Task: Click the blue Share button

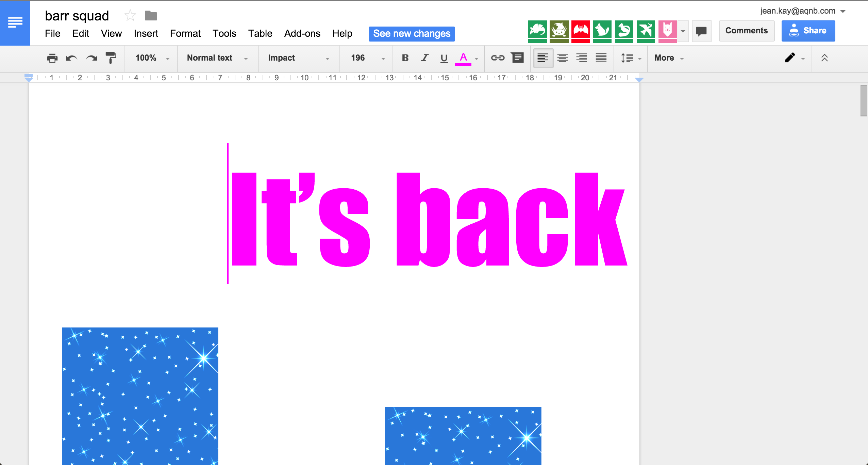Action: pos(808,31)
